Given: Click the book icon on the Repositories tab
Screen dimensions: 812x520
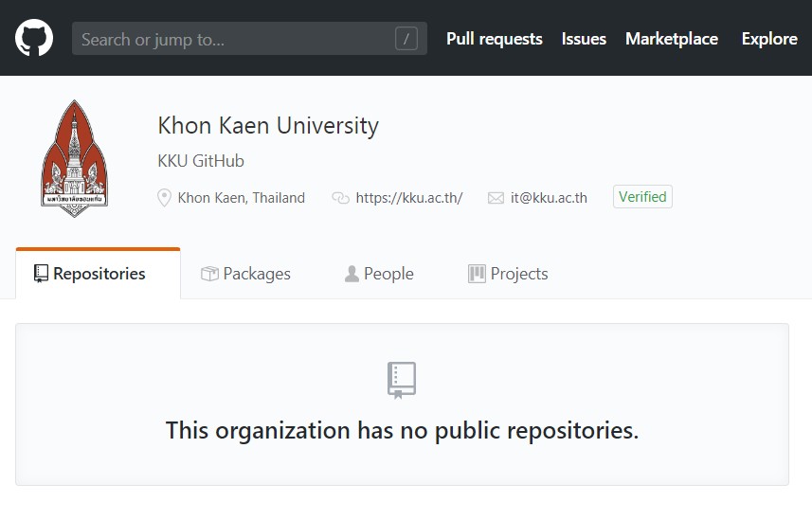Looking at the screenshot, I should [41, 274].
